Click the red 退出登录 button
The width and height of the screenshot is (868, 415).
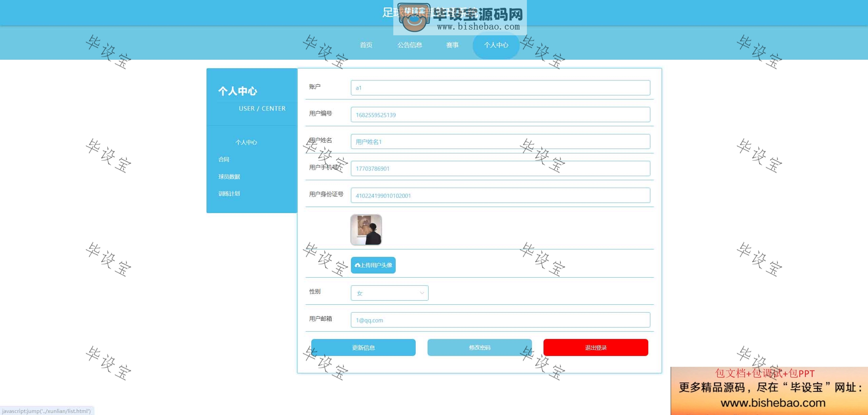click(x=596, y=347)
